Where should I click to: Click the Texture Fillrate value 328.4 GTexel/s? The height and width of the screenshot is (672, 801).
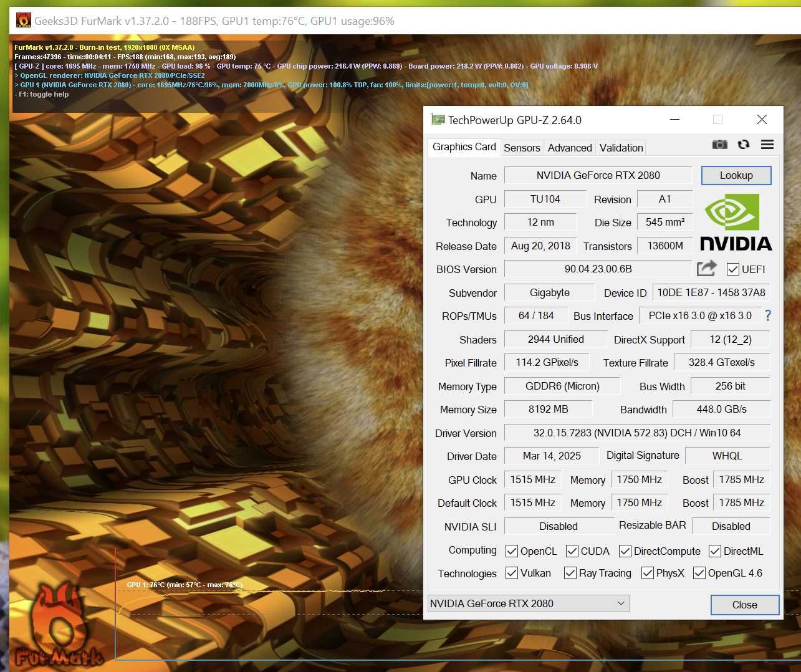click(722, 362)
